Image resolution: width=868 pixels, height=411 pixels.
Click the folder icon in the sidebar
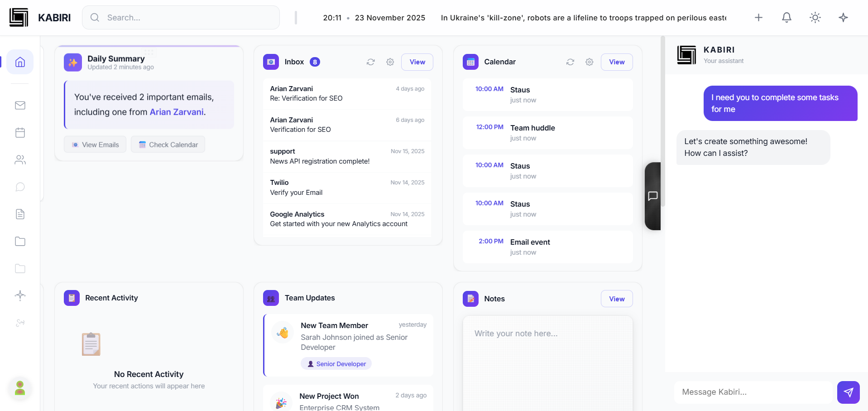pos(20,241)
